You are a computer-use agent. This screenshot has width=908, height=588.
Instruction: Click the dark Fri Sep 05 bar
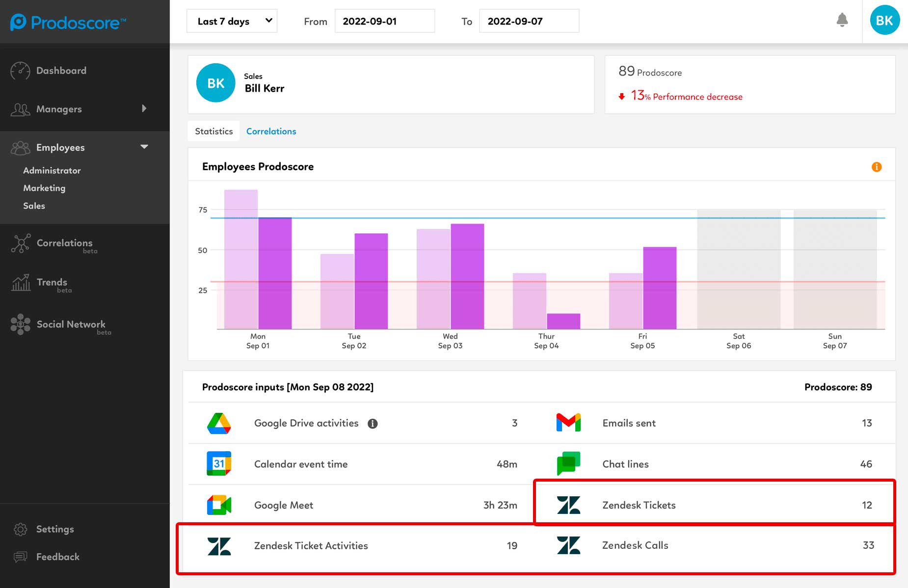click(660, 288)
